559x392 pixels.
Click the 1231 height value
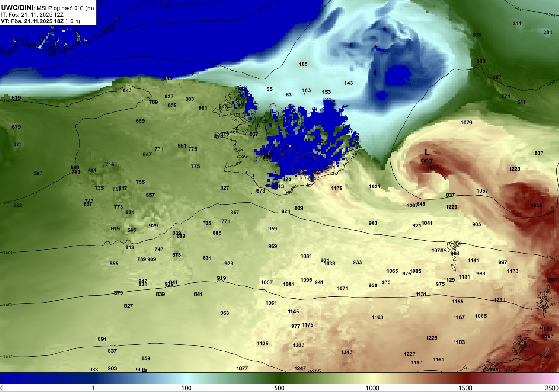[500, 300]
